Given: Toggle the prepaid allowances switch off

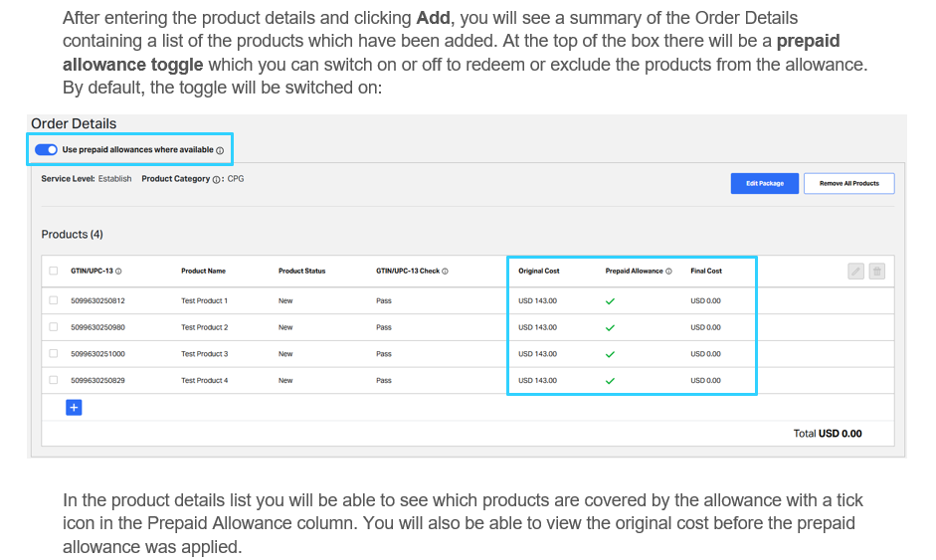Looking at the screenshot, I should (47, 150).
